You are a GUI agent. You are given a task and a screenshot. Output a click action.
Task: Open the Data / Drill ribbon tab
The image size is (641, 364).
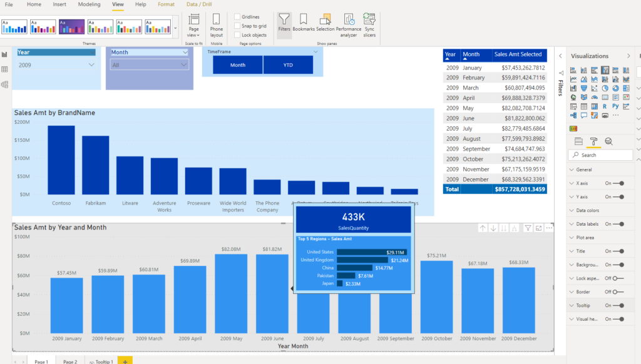click(199, 4)
